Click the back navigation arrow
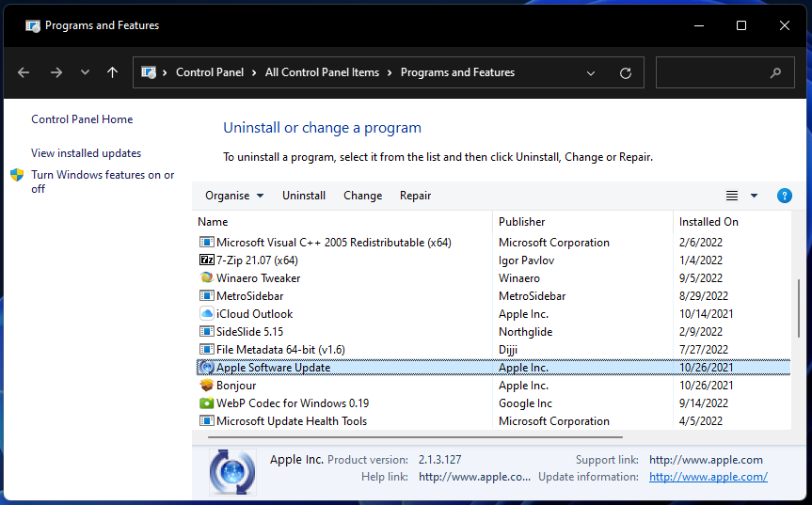Viewport: 812px width, 505px height. (24, 72)
